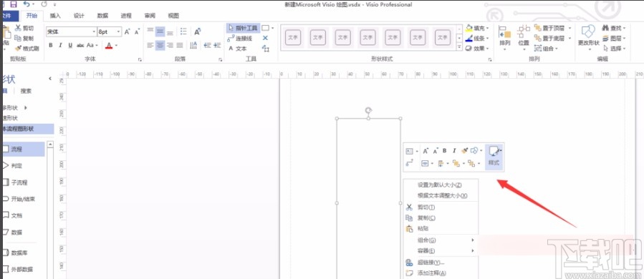644x279 pixels.
Task: Open the Position (位置) dropdown
Action: click(x=524, y=37)
